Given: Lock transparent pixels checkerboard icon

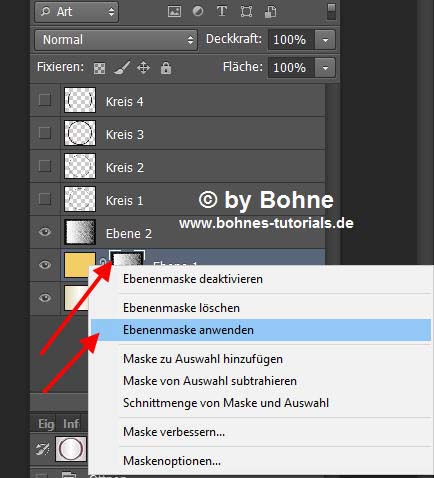Looking at the screenshot, I should tap(99, 68).
